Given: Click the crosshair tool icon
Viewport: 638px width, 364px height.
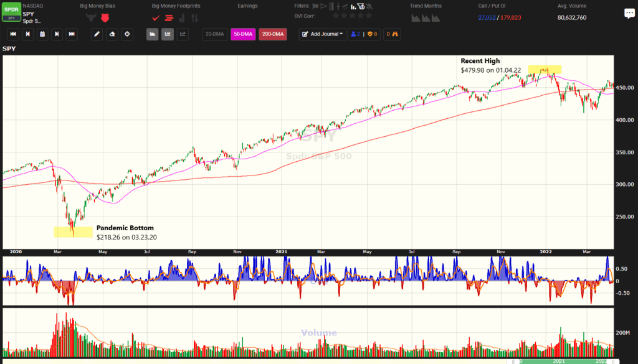Looking at the screenshot, I should click(126, 34).
